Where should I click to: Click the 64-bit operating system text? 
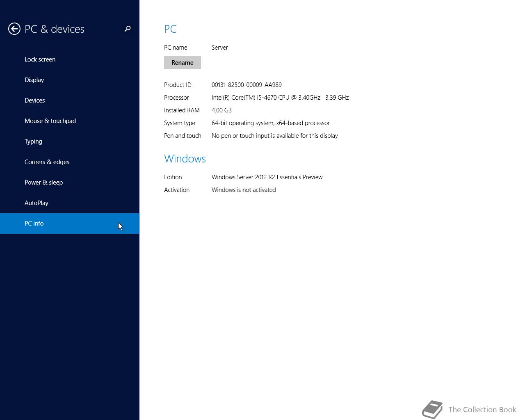[271, 123]
